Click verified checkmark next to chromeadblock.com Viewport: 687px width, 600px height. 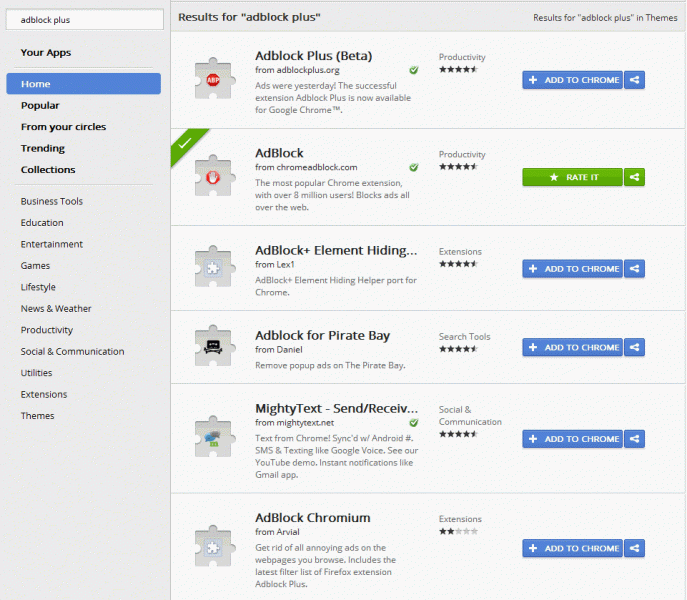tap(414, 167)
